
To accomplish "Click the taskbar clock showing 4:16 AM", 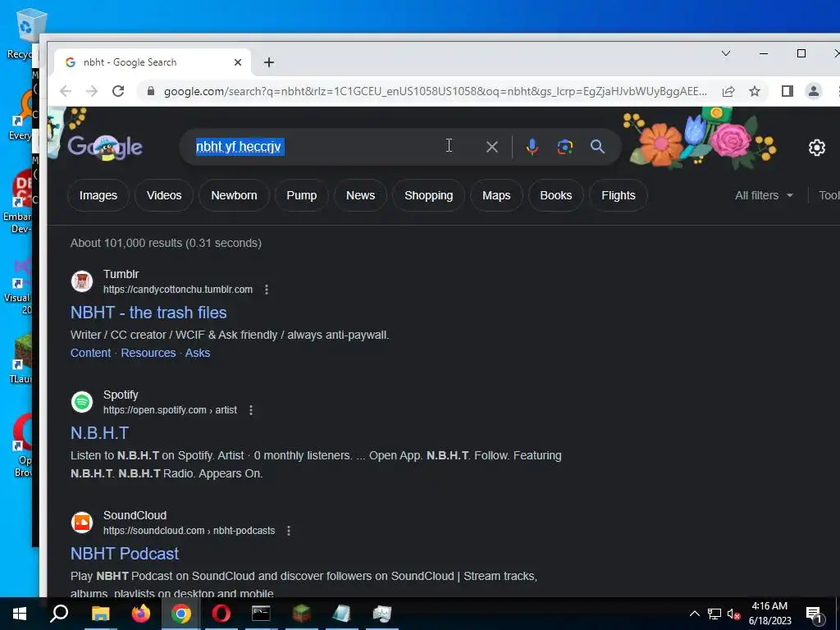I will pos(769,614).
